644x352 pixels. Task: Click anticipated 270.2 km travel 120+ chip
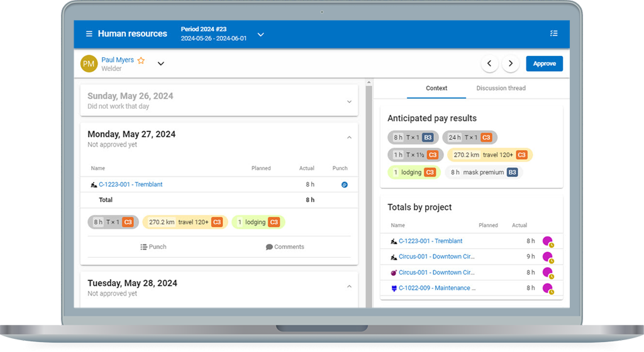490,155
